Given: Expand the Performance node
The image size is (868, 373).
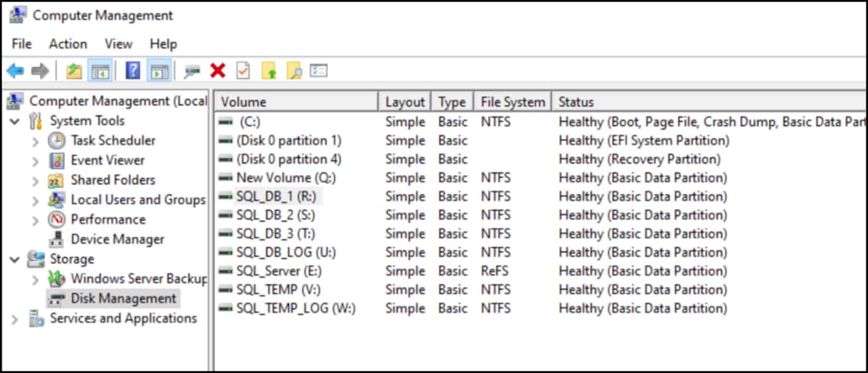Looking at the screenshot, I should 36,220.
